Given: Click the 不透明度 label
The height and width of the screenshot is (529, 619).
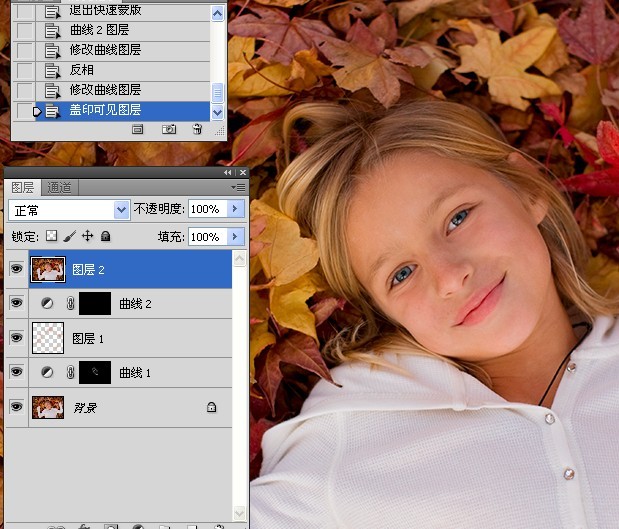Looking at the screenshot, I should [x=159, y=208].
